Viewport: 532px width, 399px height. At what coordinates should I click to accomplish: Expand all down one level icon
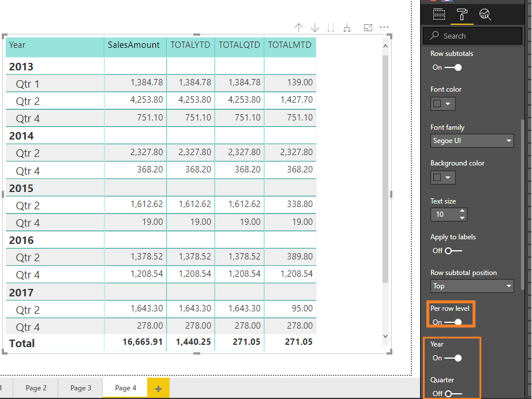[347, 28]
